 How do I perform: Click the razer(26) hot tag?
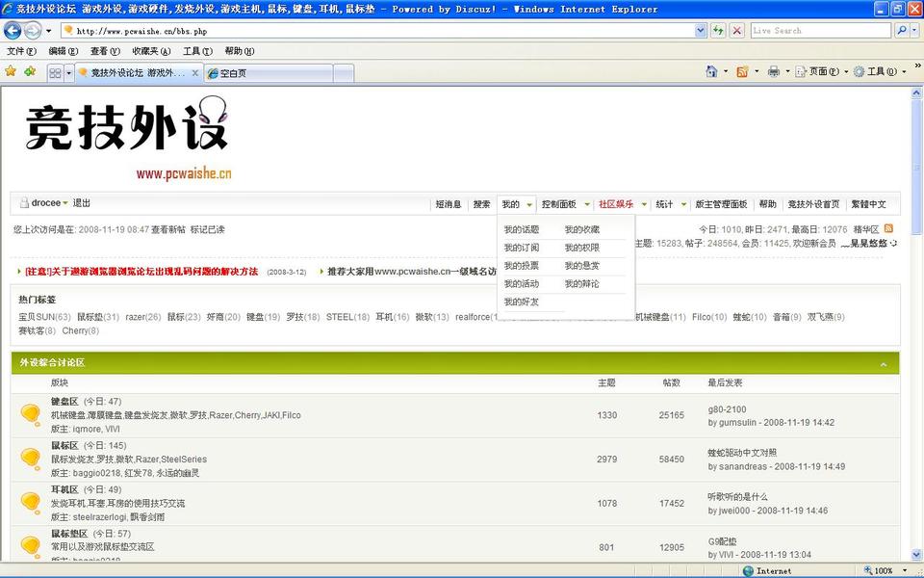[x=143, y=317]
